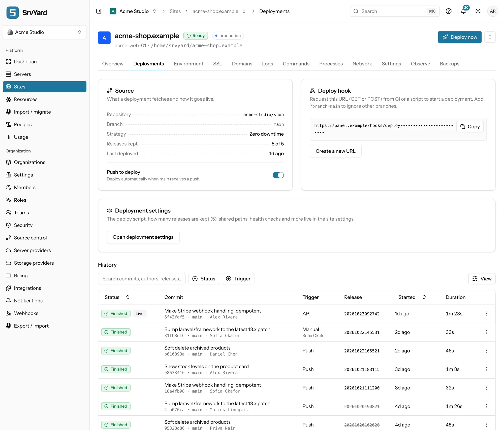504x430 pixels.
Task: Open Resources in the sidebar
Action: click(45, 99)
